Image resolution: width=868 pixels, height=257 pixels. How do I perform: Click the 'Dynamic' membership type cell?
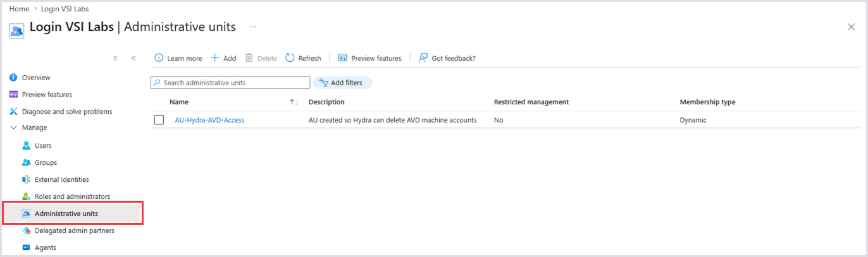(x=693, y=120)
